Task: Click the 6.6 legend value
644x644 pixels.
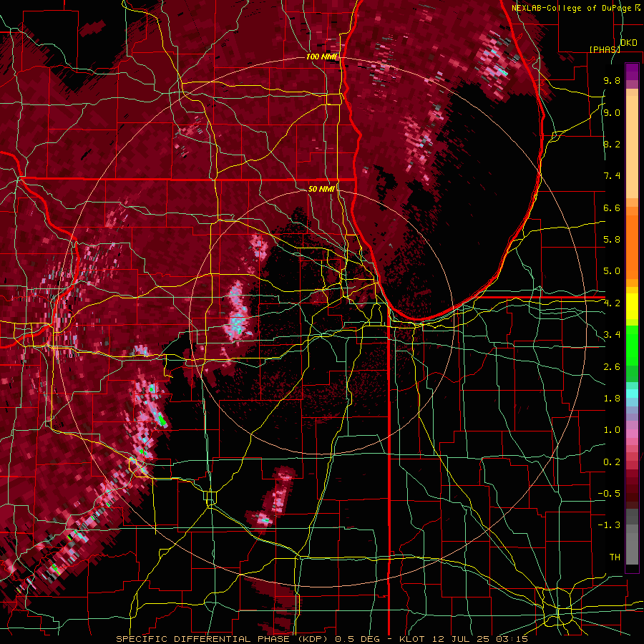Action: 612,208
